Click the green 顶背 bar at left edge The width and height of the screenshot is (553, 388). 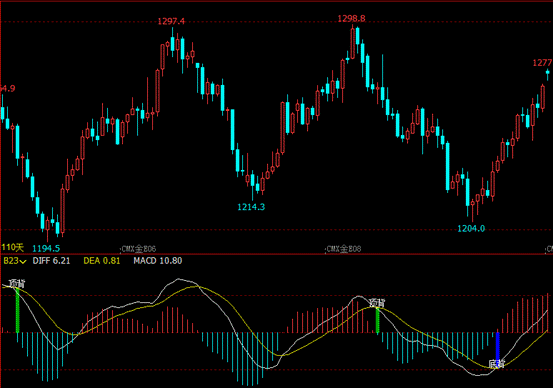pyautogui.click(x=18, y=310)
